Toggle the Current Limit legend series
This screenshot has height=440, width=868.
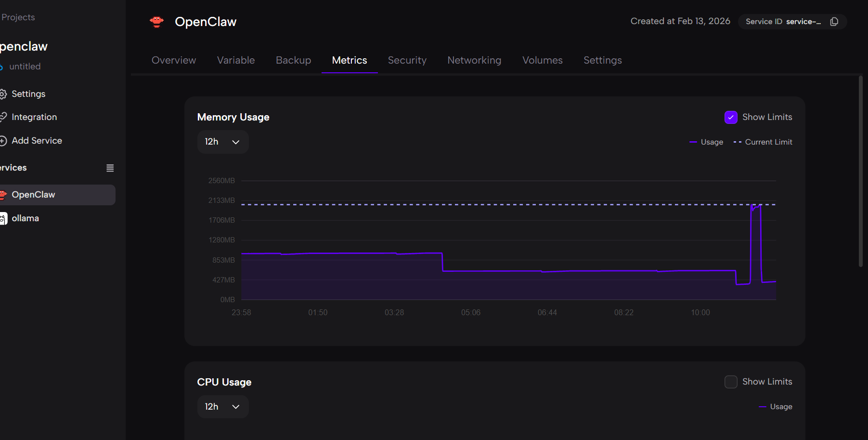(x=763, y=142)
